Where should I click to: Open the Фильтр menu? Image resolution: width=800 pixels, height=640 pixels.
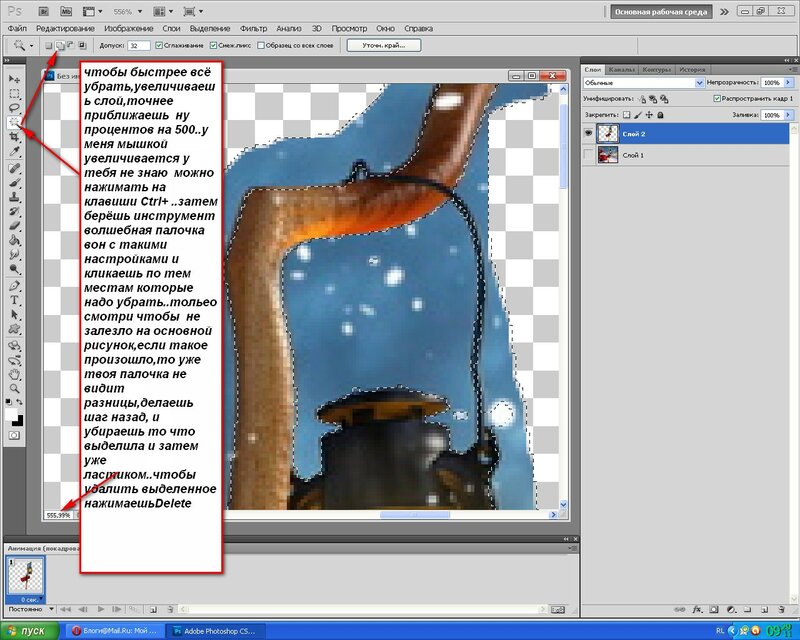(x=253, y=29)
